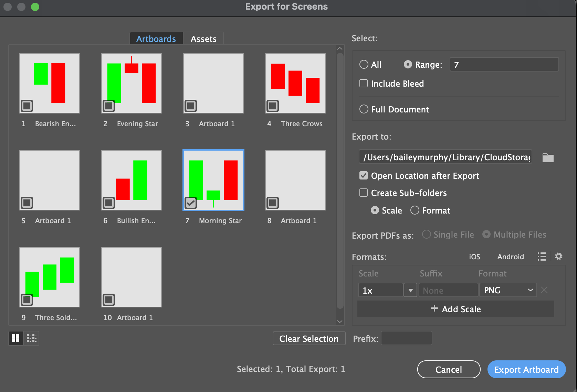Enable the Include Bleed checkbox
Image resolution: width=577 pixels, height=392 pixels.
[364, 83]
